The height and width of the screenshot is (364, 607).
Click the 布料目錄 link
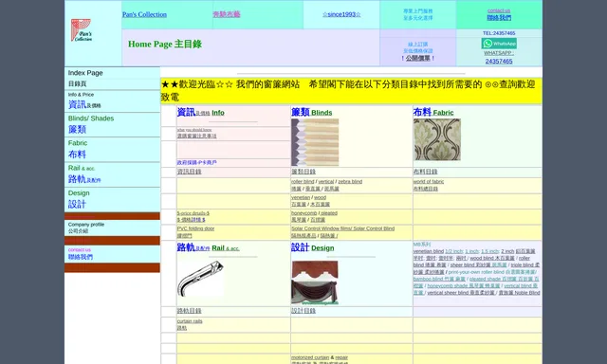coord(425,172)
